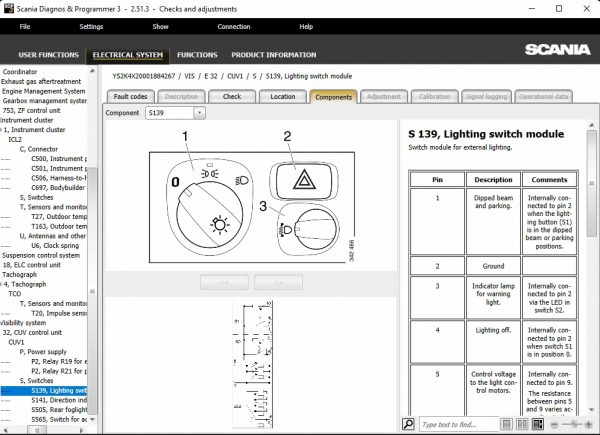Image resolution: width=600 pixels, height=435 pixels.
Task: Click the Scania Diagnos app icon in title bar
Action: pos(8,8)
